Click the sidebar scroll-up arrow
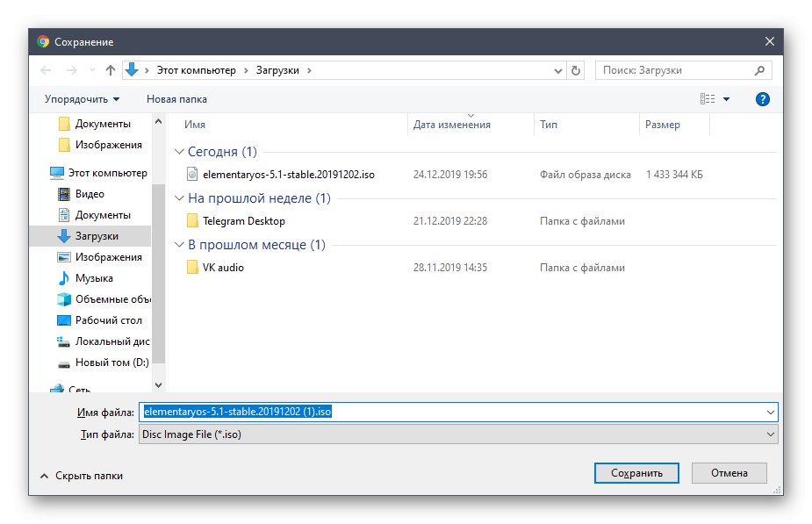The image size is (812, 524). pyautogui.click(x=159, y=122)
